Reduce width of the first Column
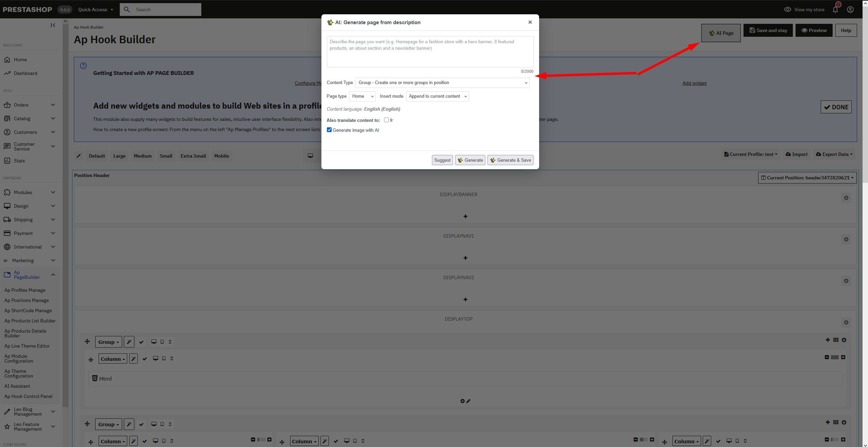 click(827, 357)
